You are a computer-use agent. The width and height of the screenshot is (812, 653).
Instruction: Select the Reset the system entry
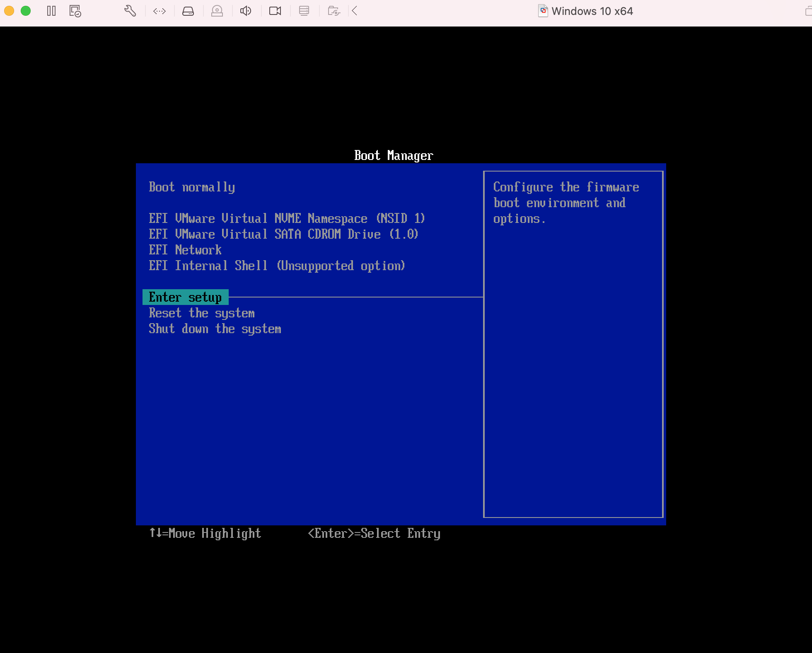[x=202, y=313]
